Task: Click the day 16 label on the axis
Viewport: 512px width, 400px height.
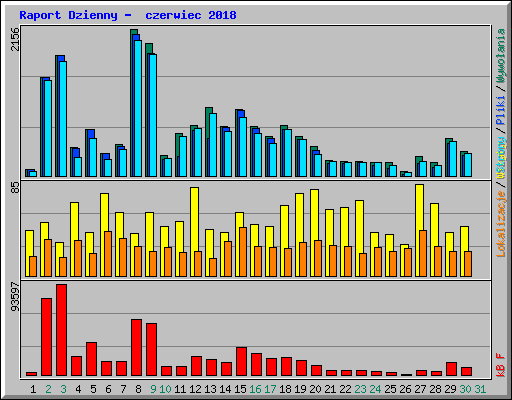Action: tap(255, 389)
